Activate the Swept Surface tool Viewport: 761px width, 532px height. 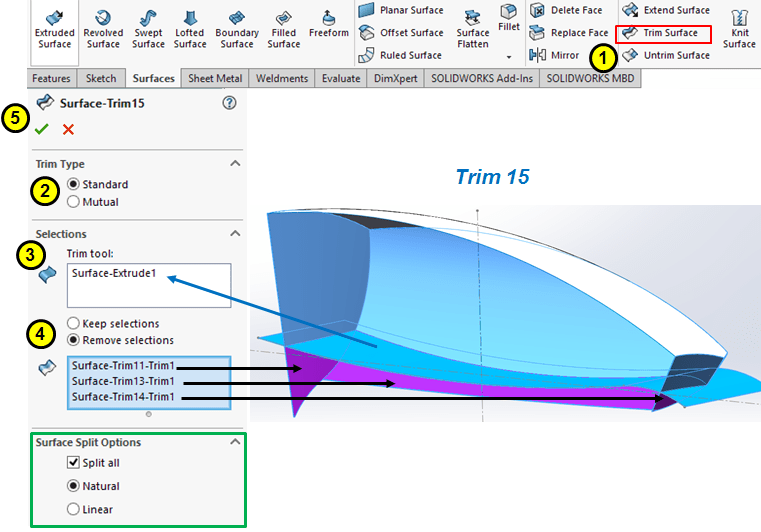click(148, 28)
